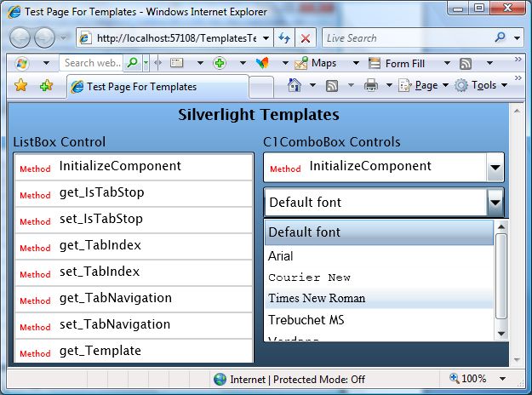Click the Internet zone globe icon
This screenshot has height=395, width=532.
[220, 379]
